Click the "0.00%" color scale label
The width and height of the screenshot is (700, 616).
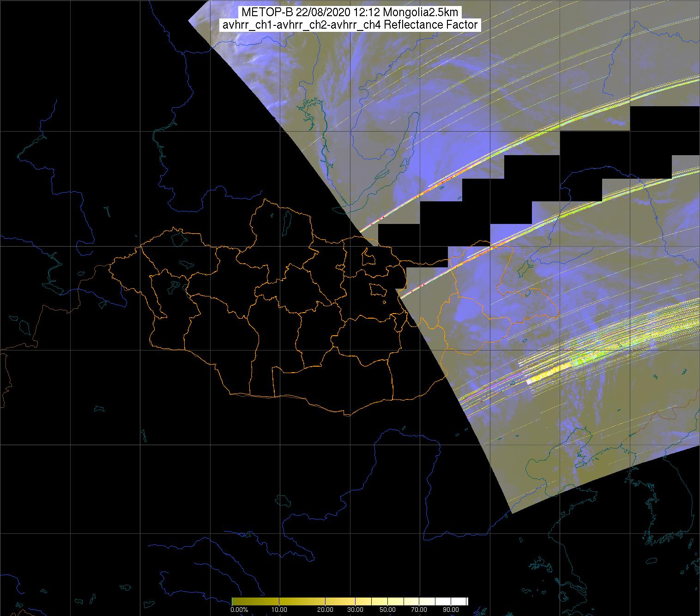click(x=239, y=610)
